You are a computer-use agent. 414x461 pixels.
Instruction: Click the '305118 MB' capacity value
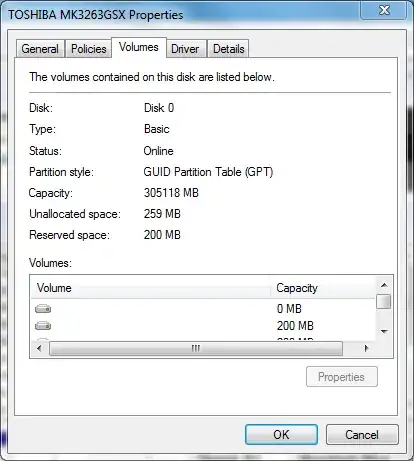tap(171, 193)
